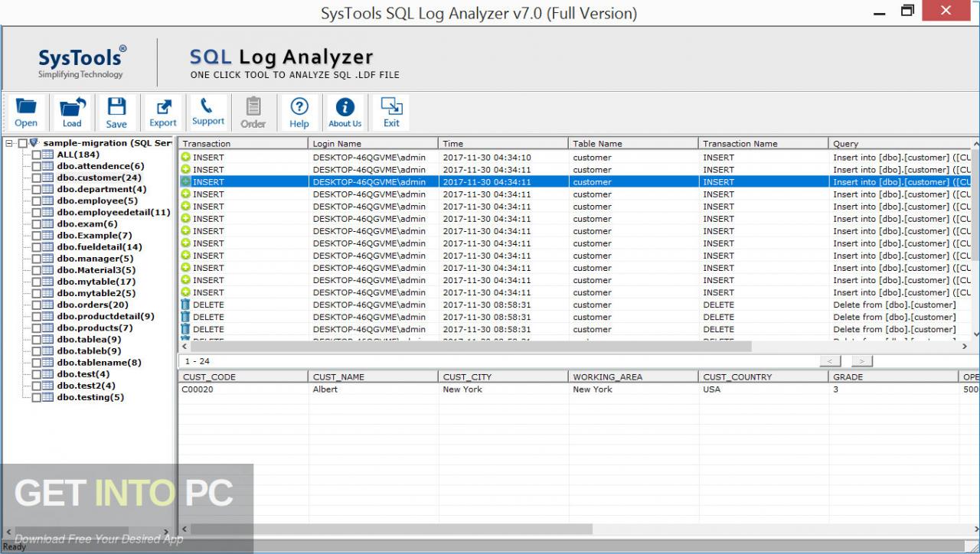Click table icon beside dbo.exam(6)
The width and height of the screenshot is (980, 554).
pos(47,224)
